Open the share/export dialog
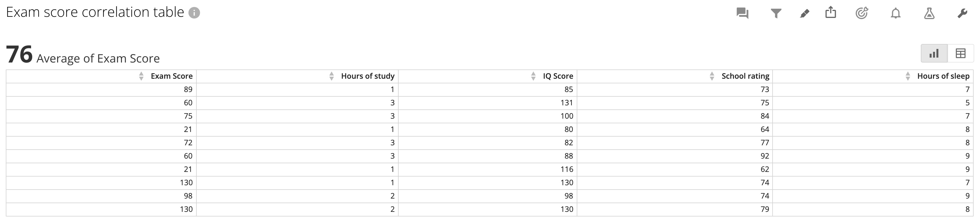The width and height of the screenshot is (980, 224). 831,13
